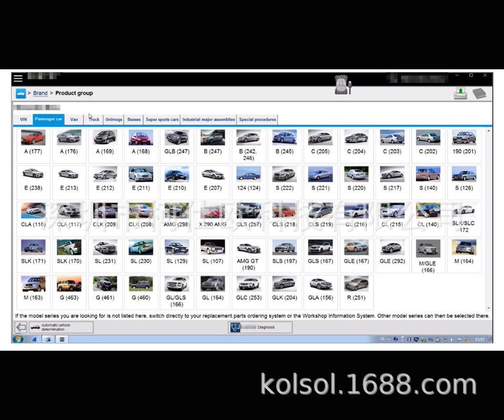Viewport: 504px width, 420px height.
Task: Choose the S (222) tile
Action: 285,182
